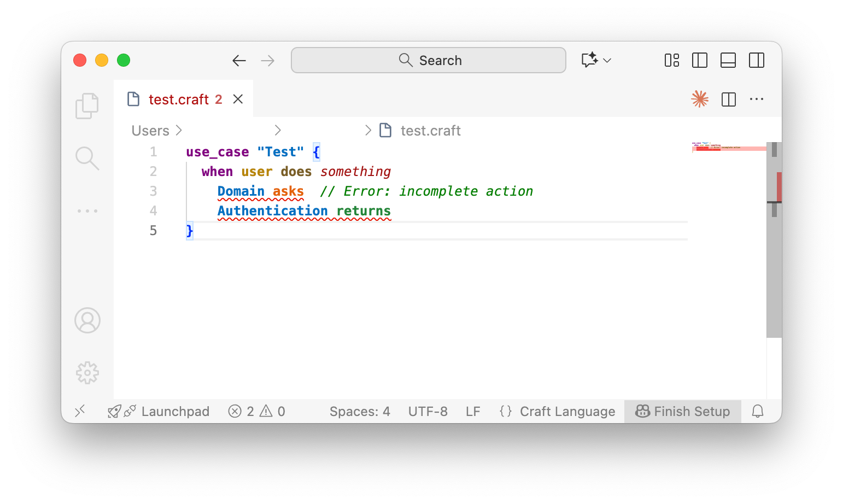Open the Manage gear icon

pyautogui.click(x=87, y=373)
